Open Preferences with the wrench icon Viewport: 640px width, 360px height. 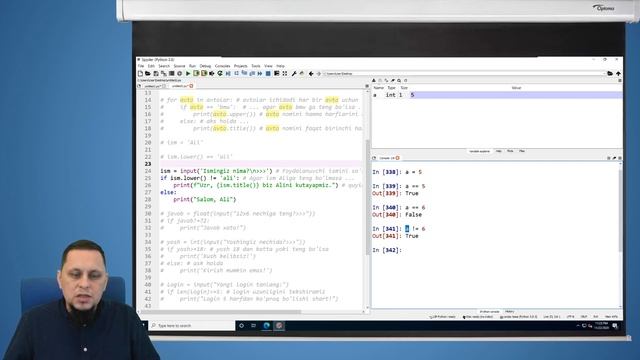[293, 73]
